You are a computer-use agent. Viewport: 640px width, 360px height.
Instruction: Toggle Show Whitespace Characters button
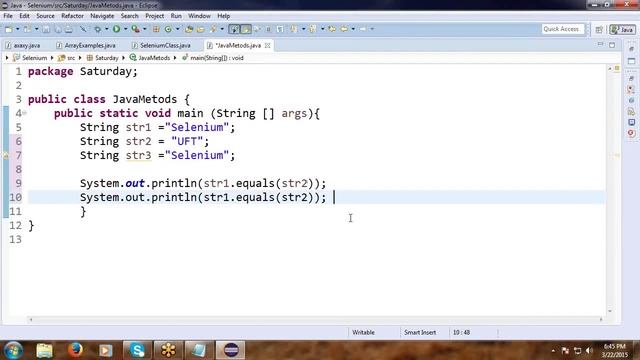(280, 29)
